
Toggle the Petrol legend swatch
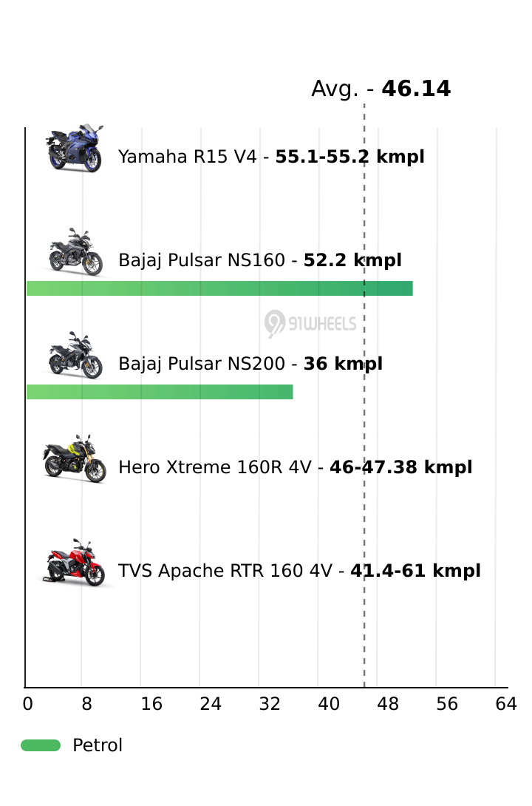click(x=41, y=745)
